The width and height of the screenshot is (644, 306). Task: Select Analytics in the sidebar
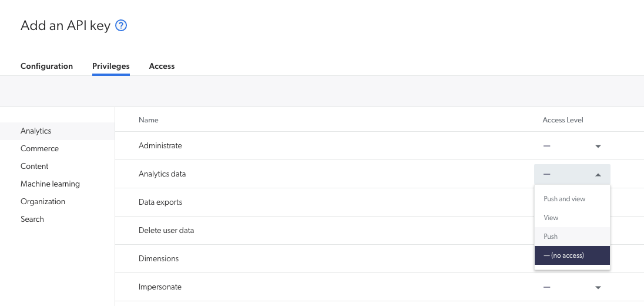(x=36, y=131)
